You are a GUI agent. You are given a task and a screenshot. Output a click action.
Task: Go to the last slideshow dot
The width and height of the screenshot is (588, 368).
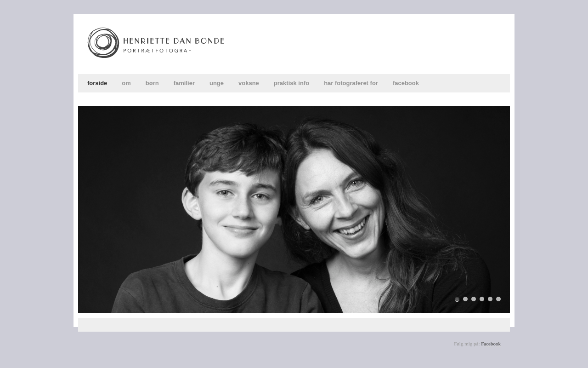coord(498,299)
